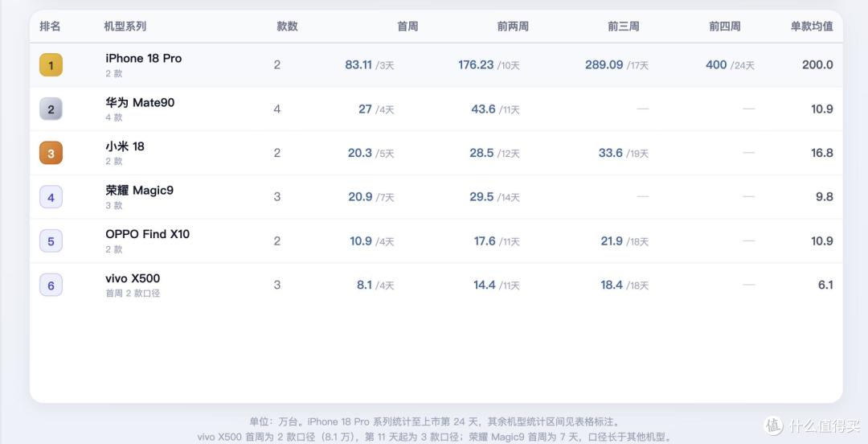Click the 前四周 column header
This screenshot has width=868, height=444.
coord(725,26)
